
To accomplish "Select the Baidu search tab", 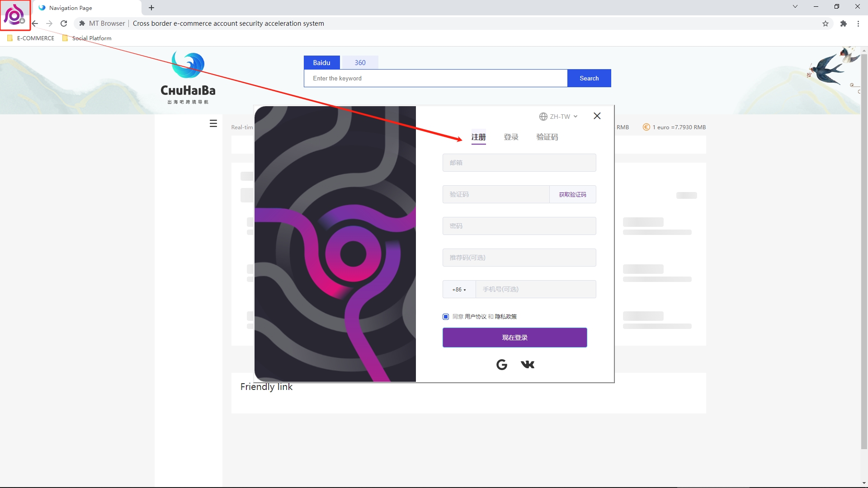I will tap(321, 62).
